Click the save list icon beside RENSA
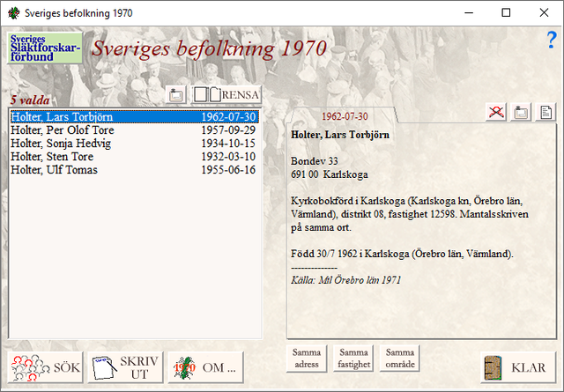Screen dimensions: 564x392 (176, 95)
